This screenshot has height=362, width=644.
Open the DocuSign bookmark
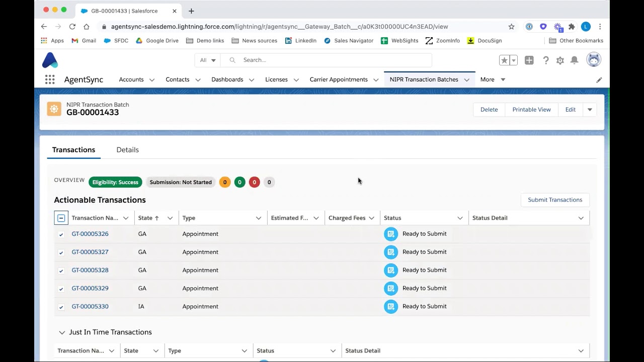click(485, 41)
